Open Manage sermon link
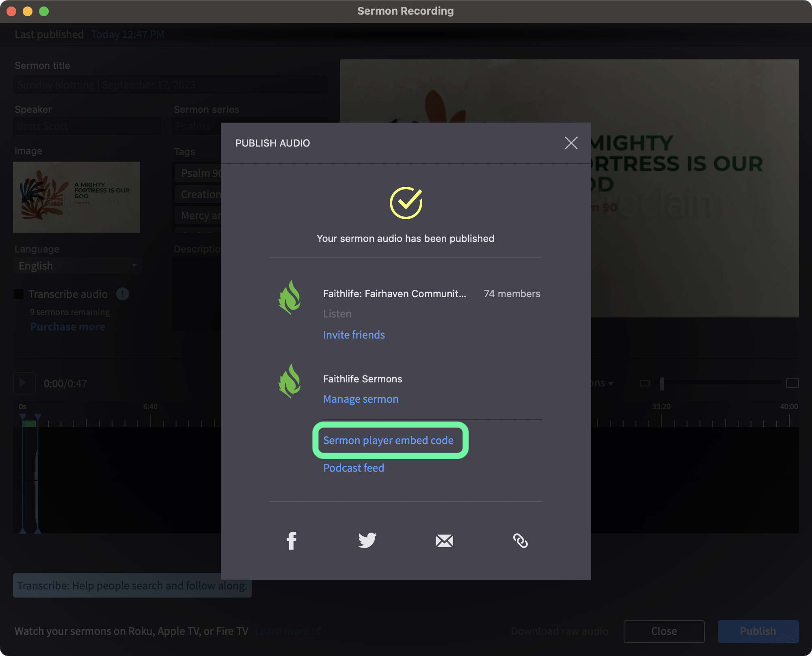This screenshot has width=812, height=656. [361, 399]
